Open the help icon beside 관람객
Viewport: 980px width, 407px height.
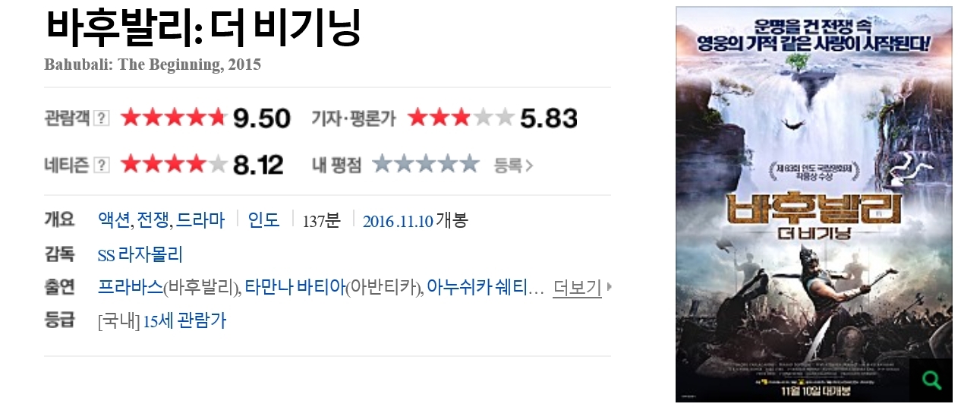tap(102, 118)
